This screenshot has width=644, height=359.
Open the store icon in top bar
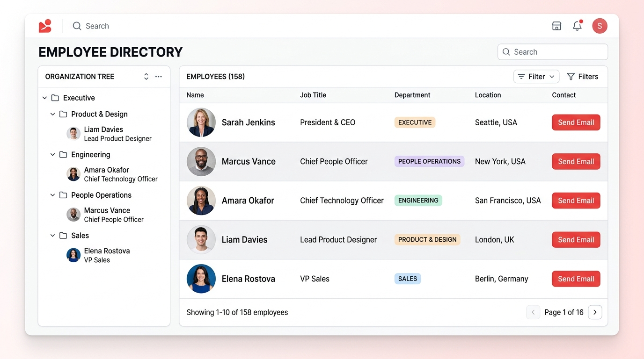pyautogui.click(x=556, y=26)
